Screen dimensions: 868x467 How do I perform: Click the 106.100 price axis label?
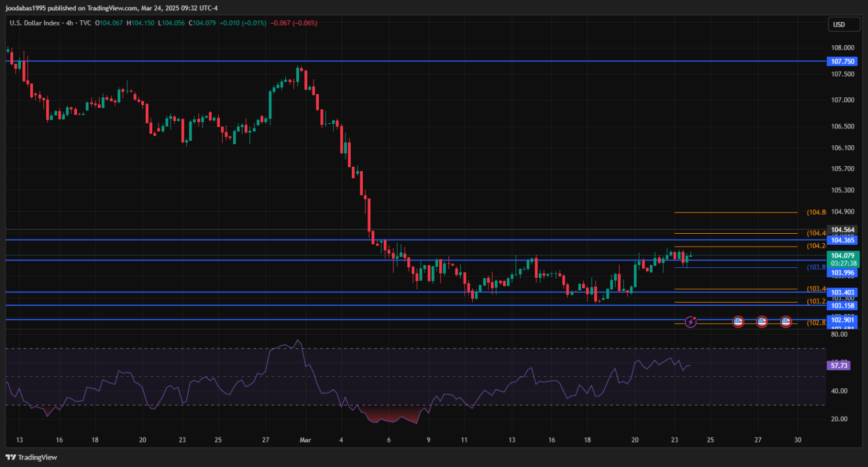pyautogui.click(x=843, y=148)
